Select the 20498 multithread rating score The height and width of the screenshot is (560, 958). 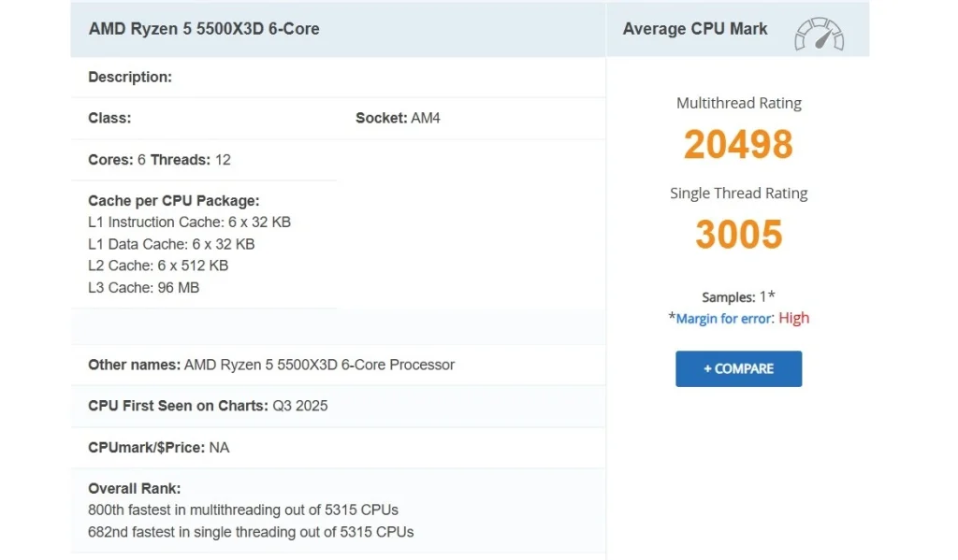tap(738, 145)
